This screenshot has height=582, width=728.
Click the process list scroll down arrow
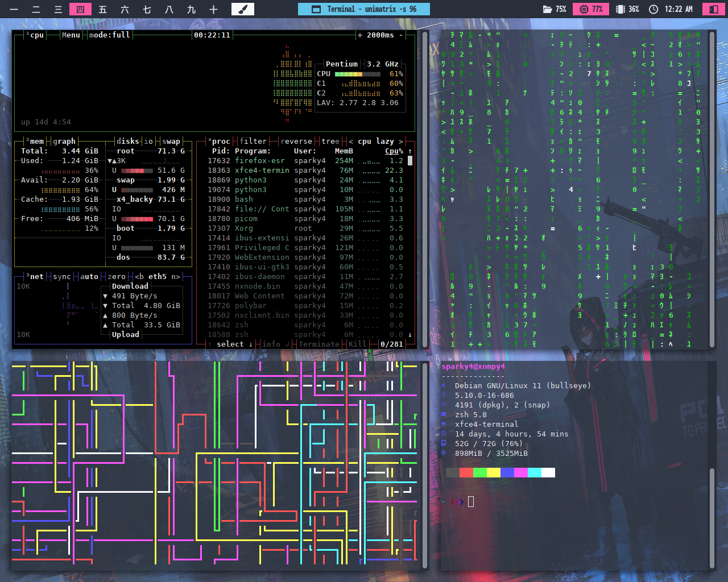coord(410,335)
